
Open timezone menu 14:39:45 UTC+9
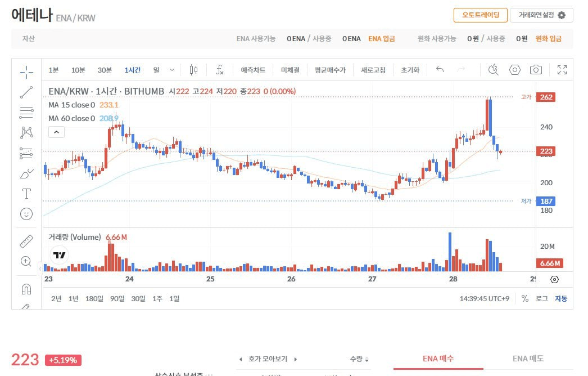485,299
